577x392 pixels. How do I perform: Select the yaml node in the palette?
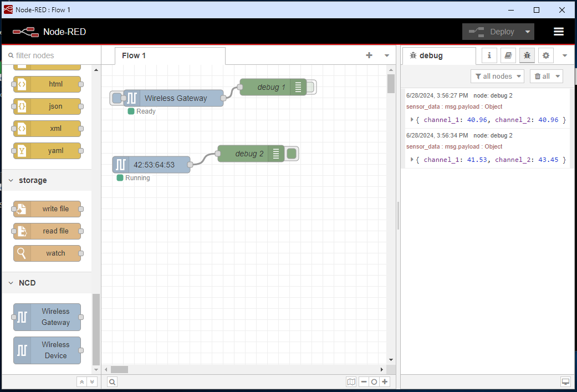click(x=47, y=151)
